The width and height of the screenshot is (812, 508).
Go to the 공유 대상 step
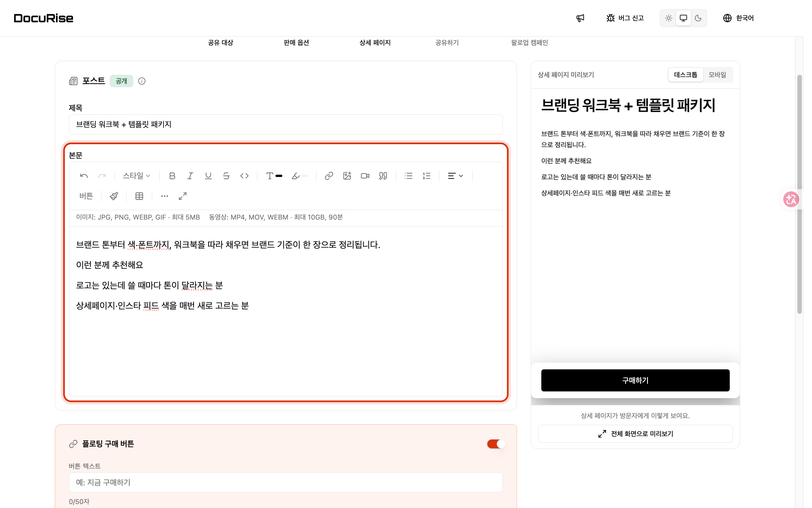pyautogui.click(x=220, y=43)
